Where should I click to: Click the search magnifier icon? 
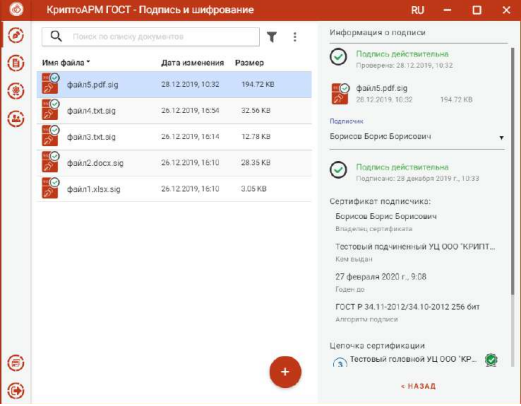pyautogui.click(x=56, y=36)
